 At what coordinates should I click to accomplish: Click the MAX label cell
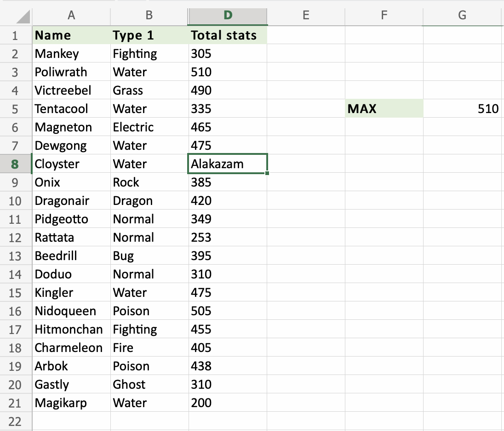(x=384, y=109)
